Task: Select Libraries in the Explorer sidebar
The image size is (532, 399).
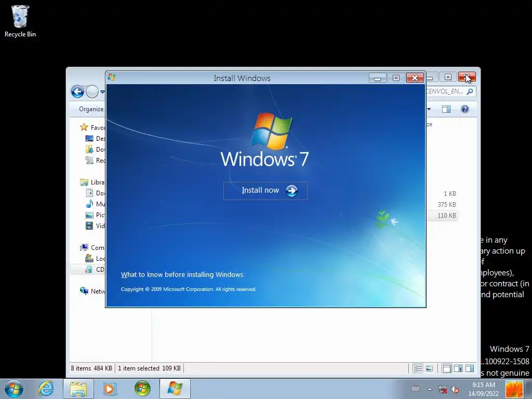Action: [92, 182]
